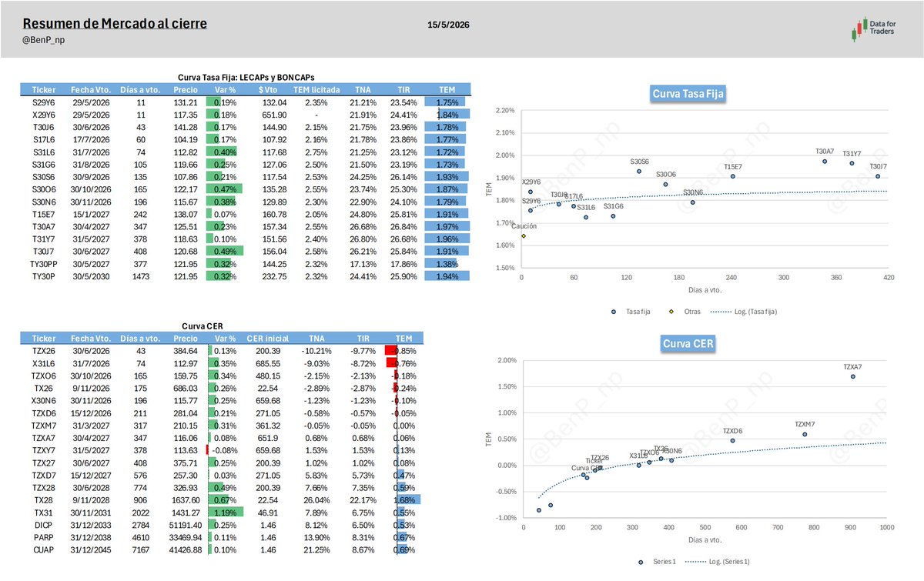
Task: Select the T30J7 data point in the Tasa Fija chart
Action: tap(878, 176)
